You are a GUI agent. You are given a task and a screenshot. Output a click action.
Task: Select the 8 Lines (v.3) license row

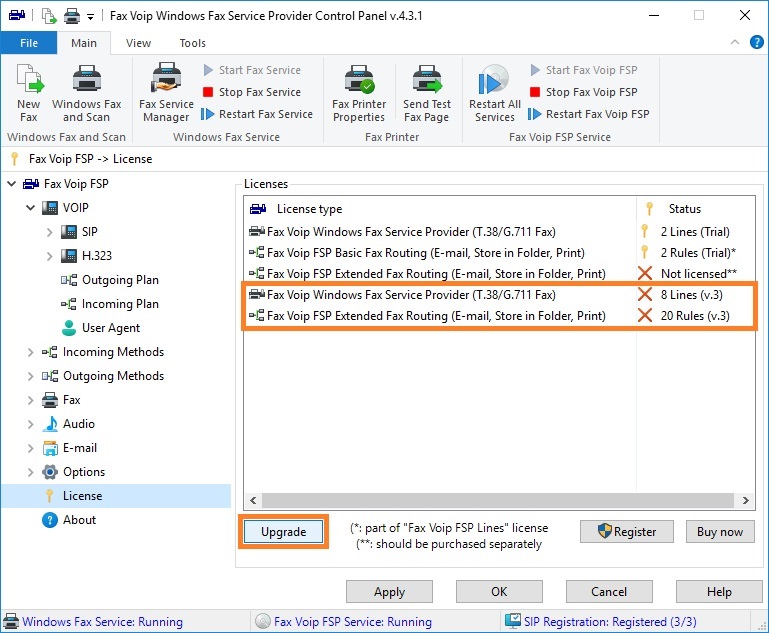point(499,295)
